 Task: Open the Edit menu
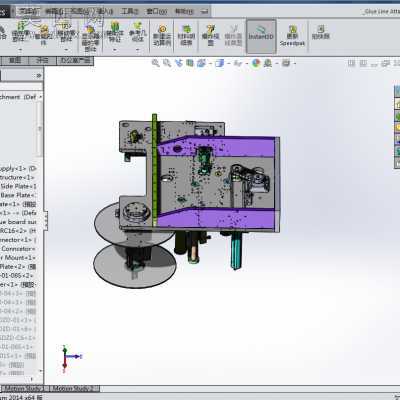click(54, 12)
